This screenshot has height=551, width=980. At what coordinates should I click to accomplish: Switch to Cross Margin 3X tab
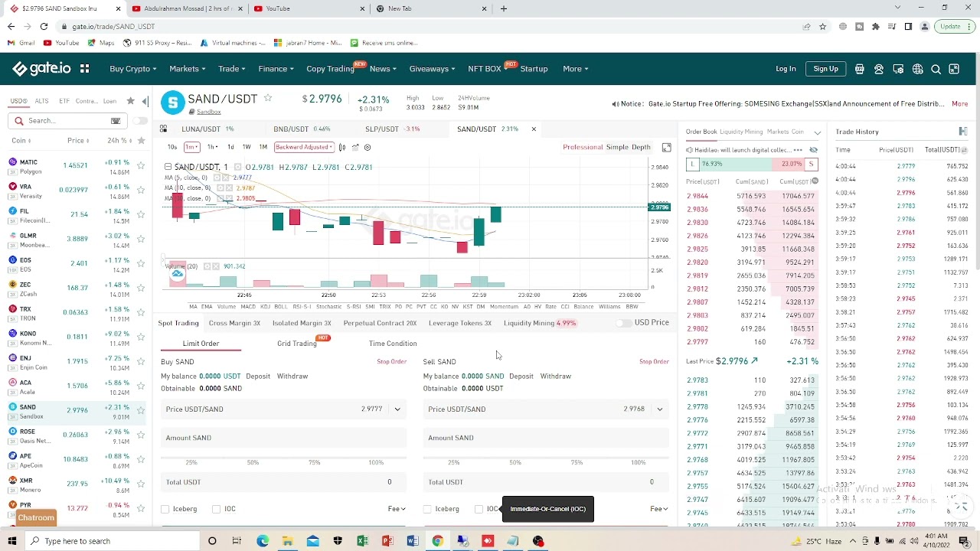coord(234,323)
